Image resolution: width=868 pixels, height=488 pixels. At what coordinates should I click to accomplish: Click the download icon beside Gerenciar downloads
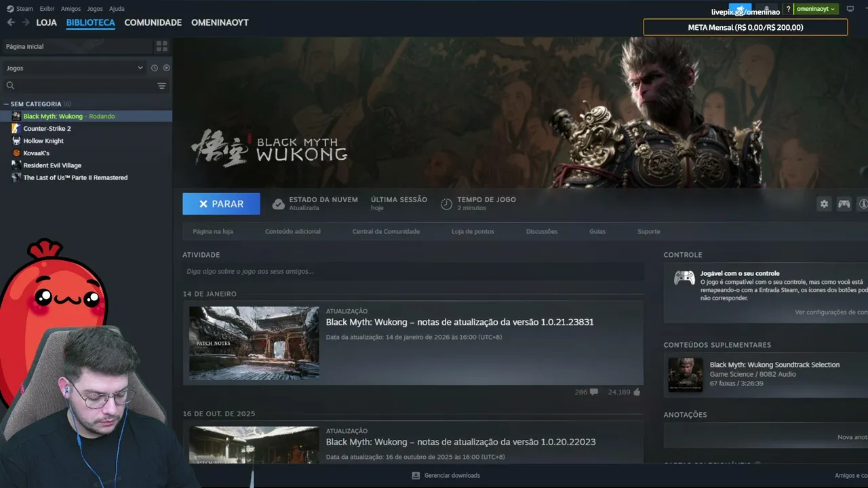[x=416, y=475]
